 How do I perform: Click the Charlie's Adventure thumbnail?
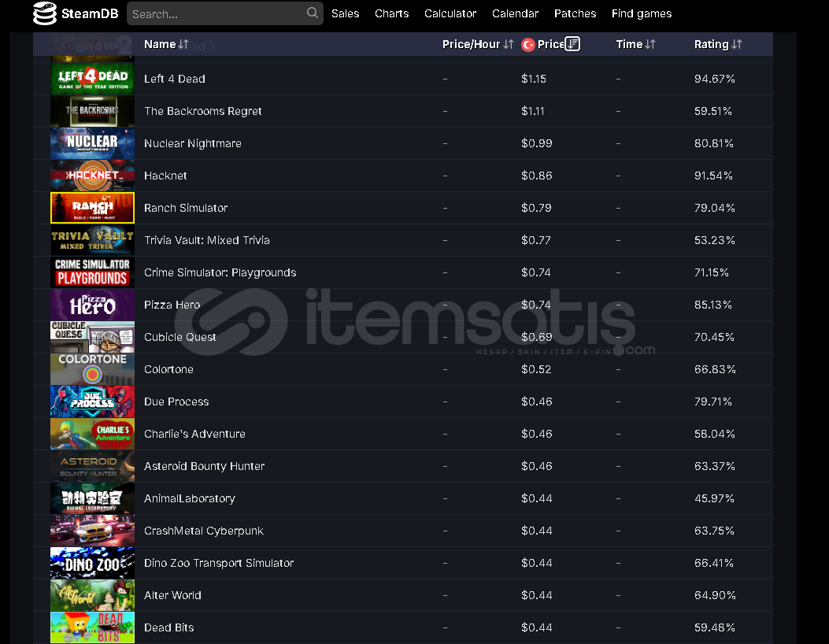click(x=93, y=434)
